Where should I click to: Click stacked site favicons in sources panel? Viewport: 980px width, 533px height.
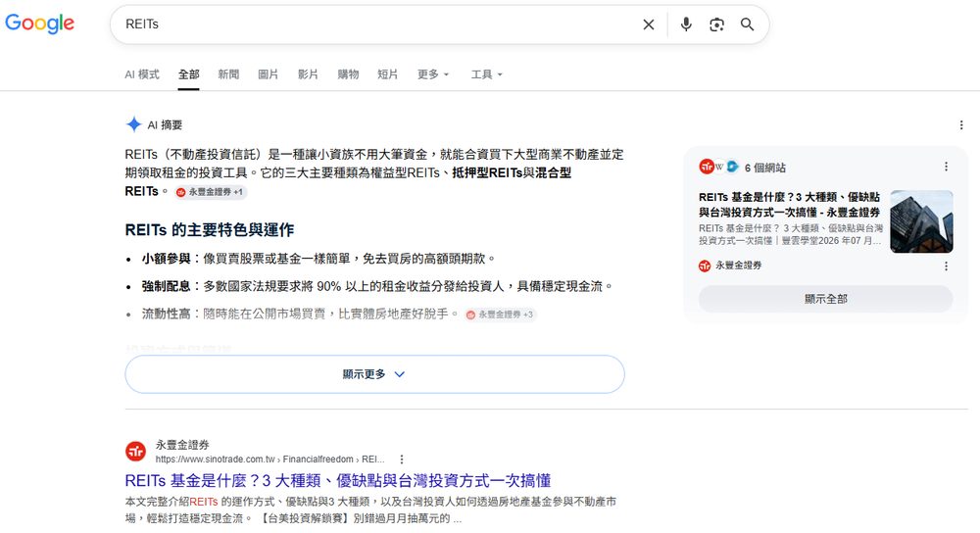(718, 167)
